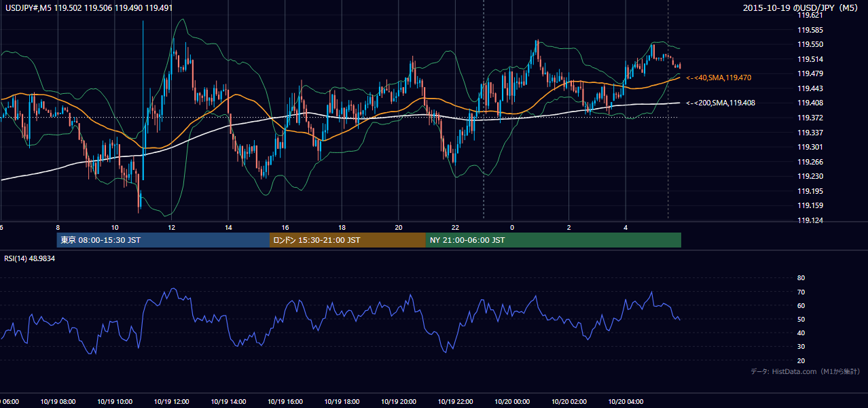The image size is (868, 408).
Task: Click the 10/20 04:00 date label
Action: (626, 402)
